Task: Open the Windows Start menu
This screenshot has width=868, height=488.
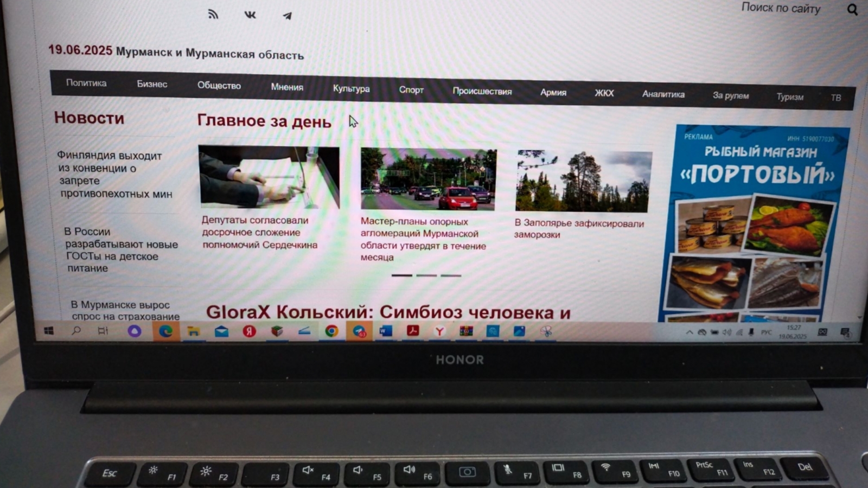Action: (49, 331)
